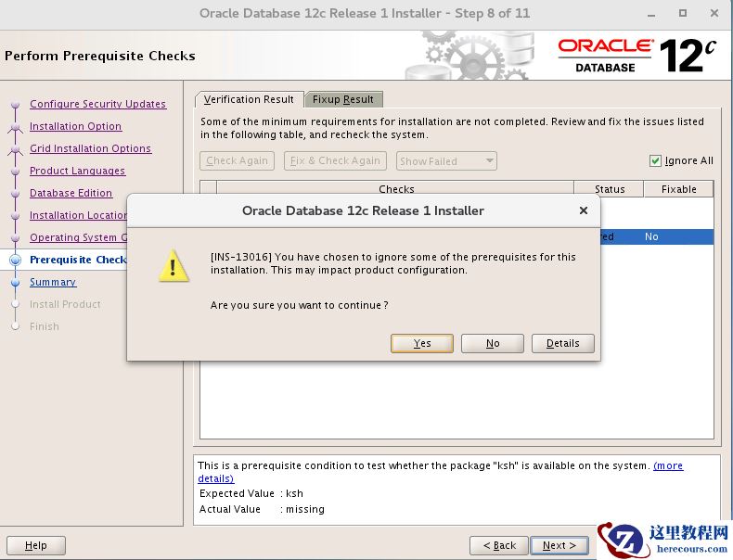Click the Fixable column header

679,189
